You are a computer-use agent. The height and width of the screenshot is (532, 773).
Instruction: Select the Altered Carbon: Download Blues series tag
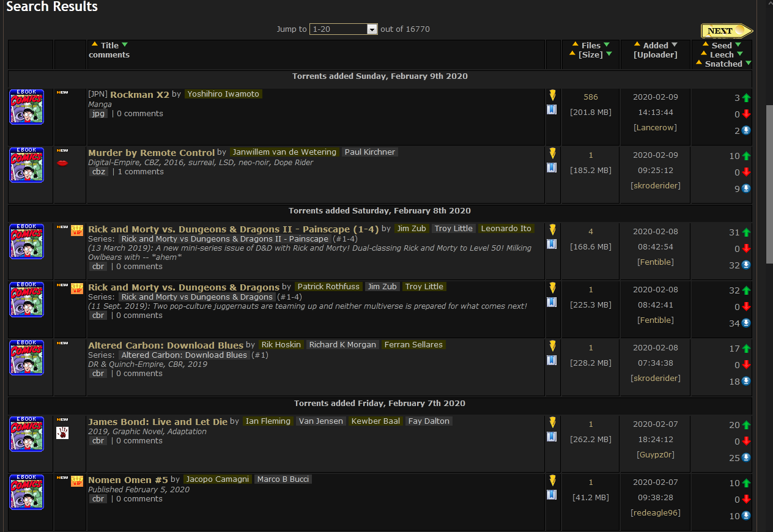[x=184, y=355]
